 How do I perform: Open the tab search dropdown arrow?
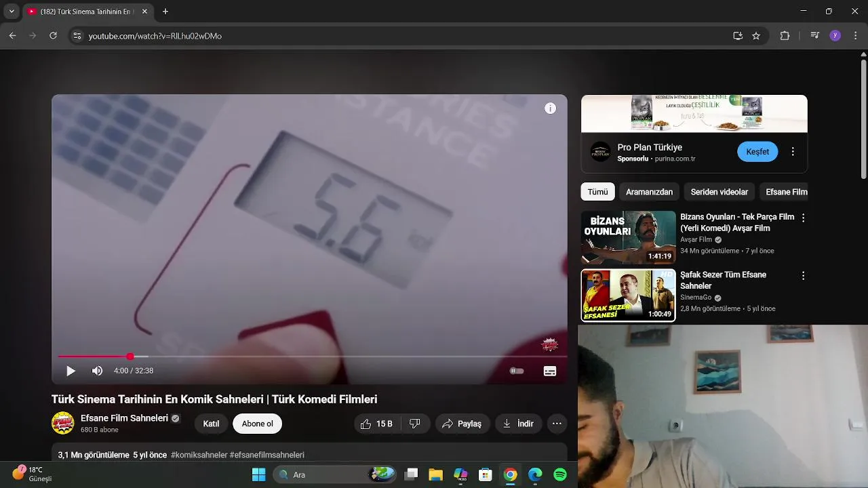pyautogui.click(x=12, y=12)
